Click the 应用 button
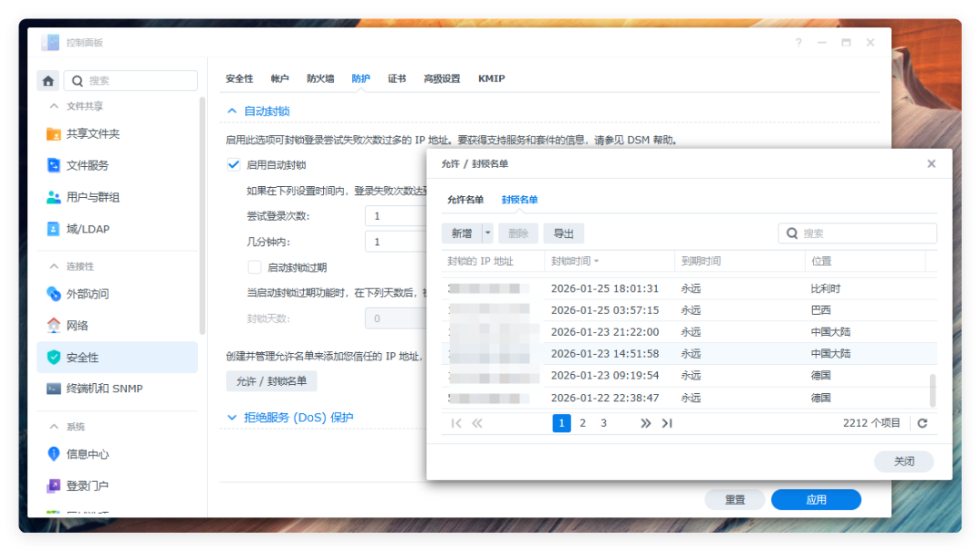The image size is (980, 551). [817, 500]
